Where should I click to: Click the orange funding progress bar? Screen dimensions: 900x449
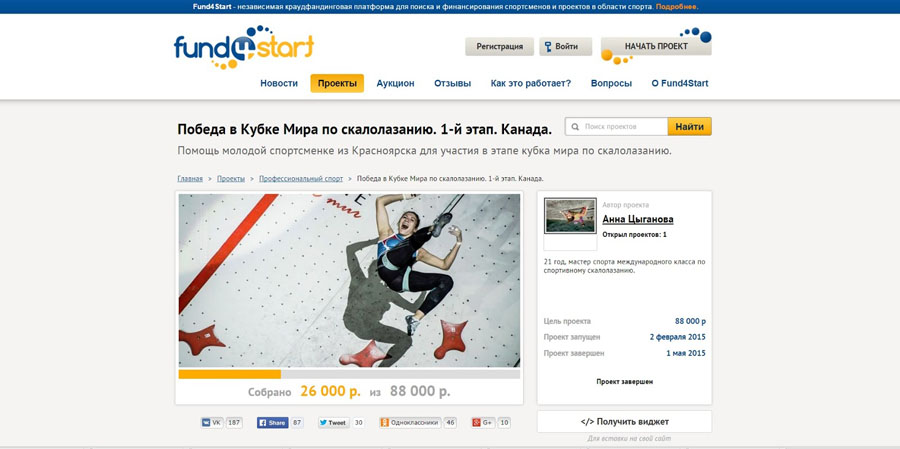[x=230, y=374]
